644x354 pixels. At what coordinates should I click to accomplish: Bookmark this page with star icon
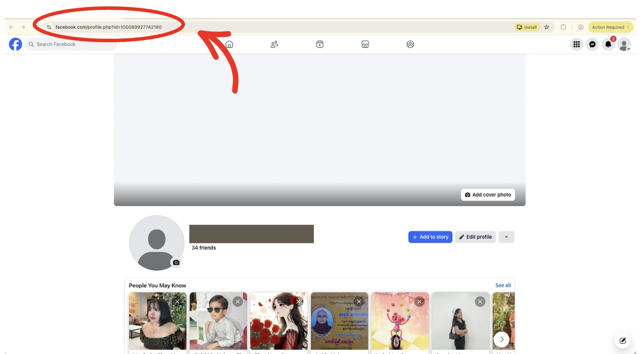(547, 27)
